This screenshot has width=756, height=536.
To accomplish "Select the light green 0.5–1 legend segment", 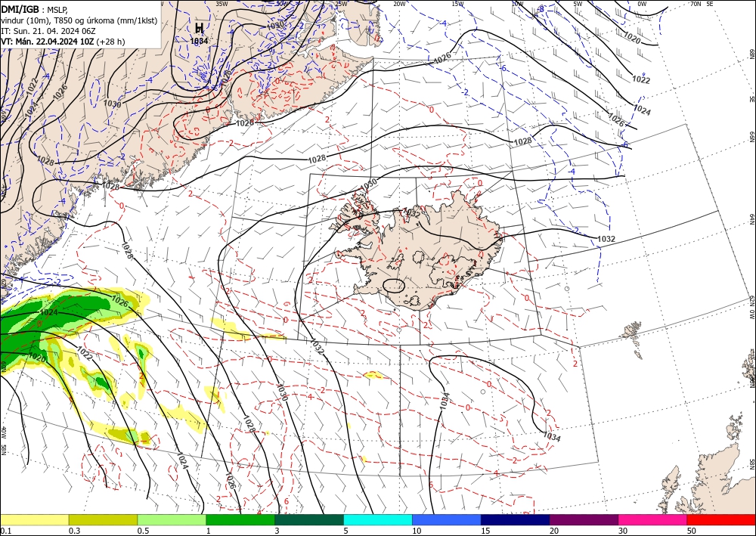I will click(x=172, y=519).
